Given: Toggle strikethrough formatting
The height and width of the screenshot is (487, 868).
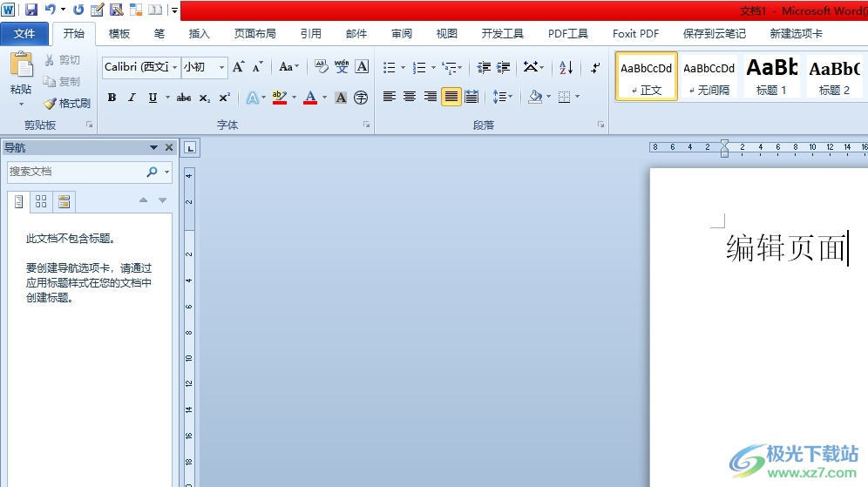Looking at the screenshot, I should pyautogui.click(x=184, y=98).
